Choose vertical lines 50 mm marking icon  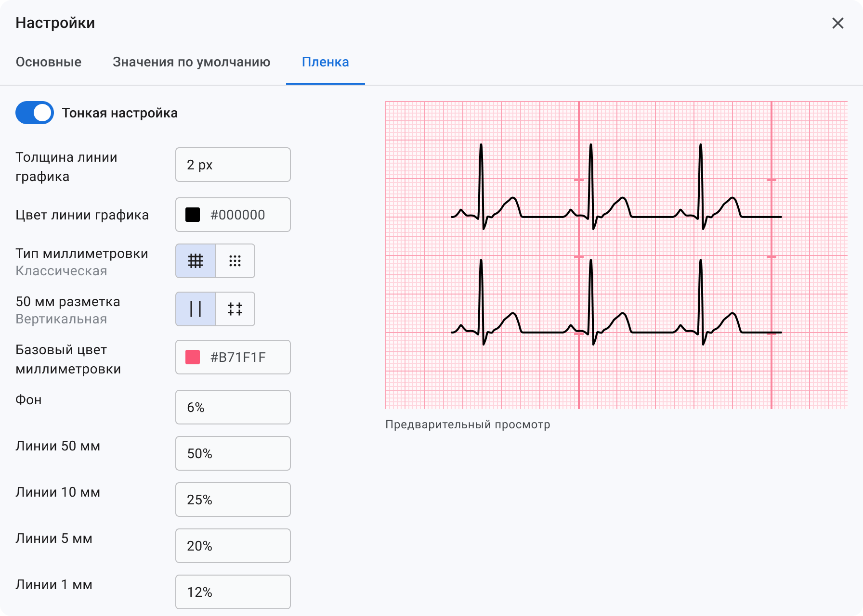[x=196, y=309]
